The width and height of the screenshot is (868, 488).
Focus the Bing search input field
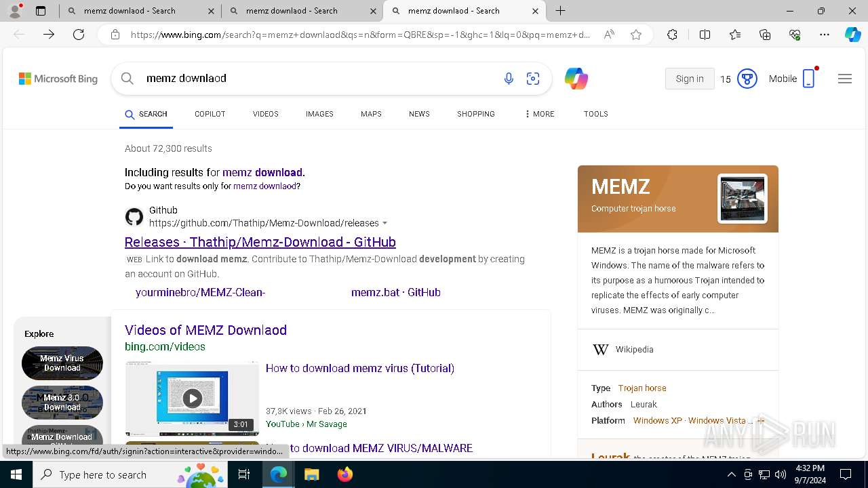pos(319,79)
